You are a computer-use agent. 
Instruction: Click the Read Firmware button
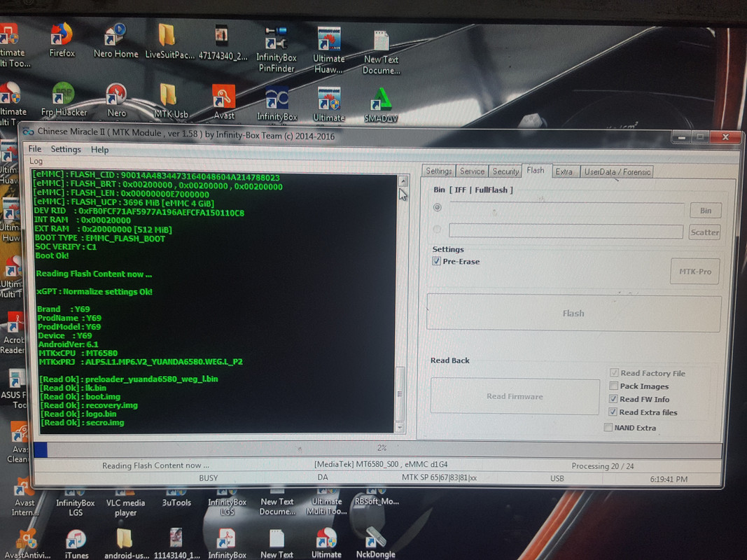pos(515,396)
